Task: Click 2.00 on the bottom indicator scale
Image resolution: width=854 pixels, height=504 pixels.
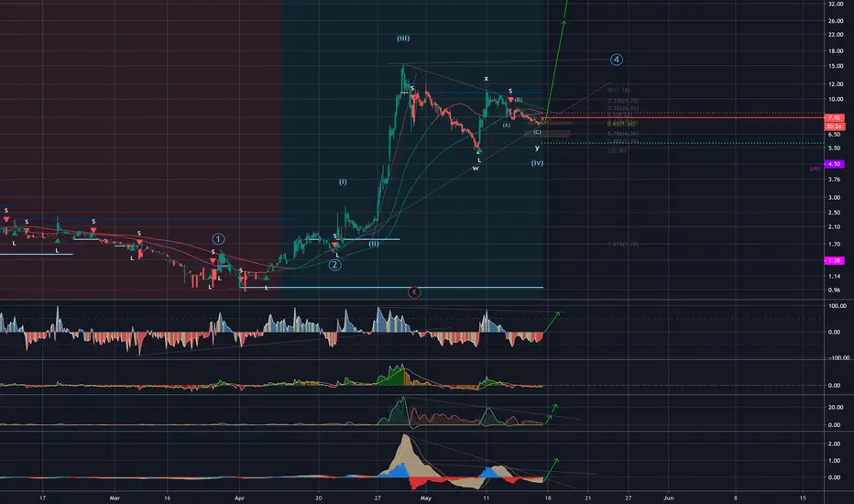Action: (834, 444)
